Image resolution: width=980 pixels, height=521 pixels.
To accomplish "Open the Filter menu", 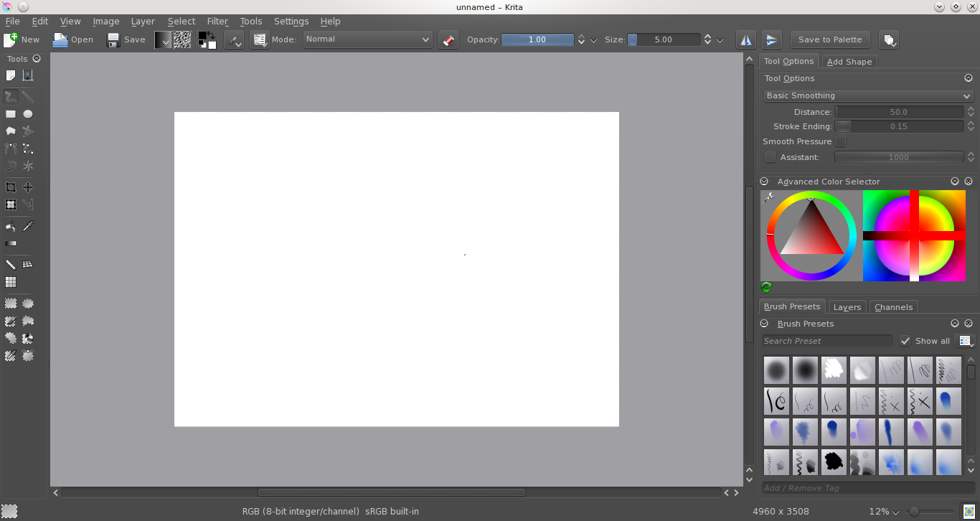I will pyautogui.click(x=217, y=21).
